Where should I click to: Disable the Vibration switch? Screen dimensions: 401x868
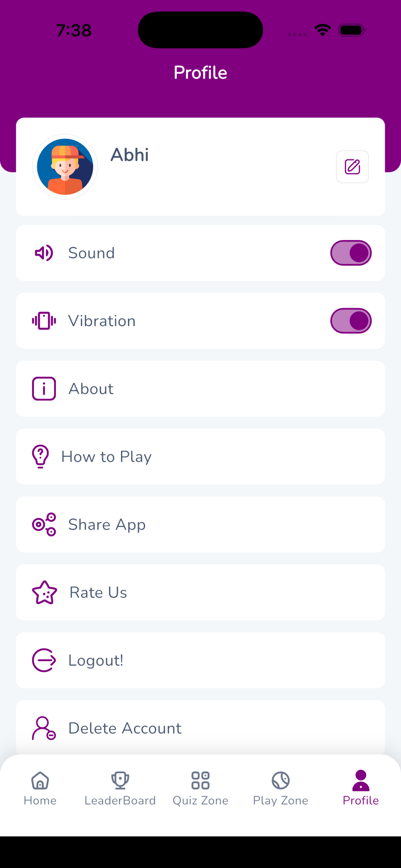tap(351, 321)
